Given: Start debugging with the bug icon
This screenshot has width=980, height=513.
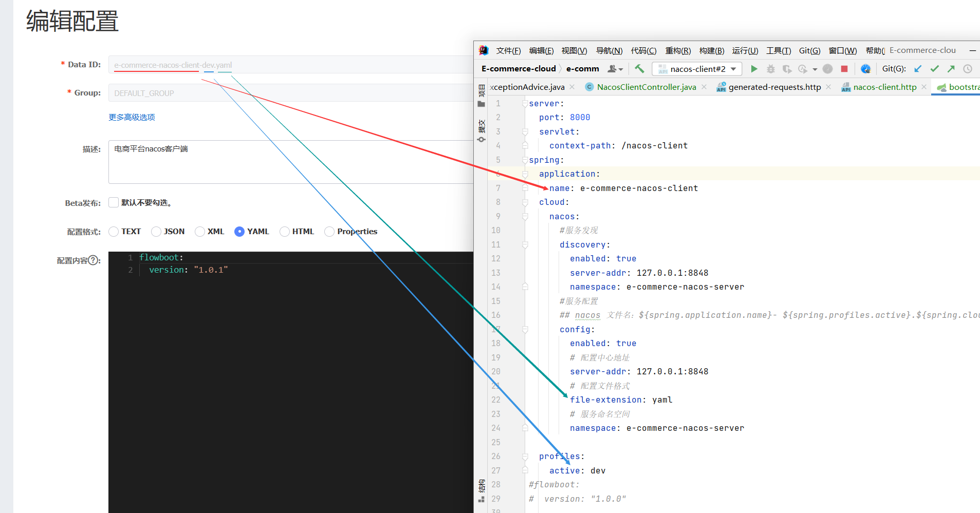Looking at the screenshot, I should coord(770,69).
